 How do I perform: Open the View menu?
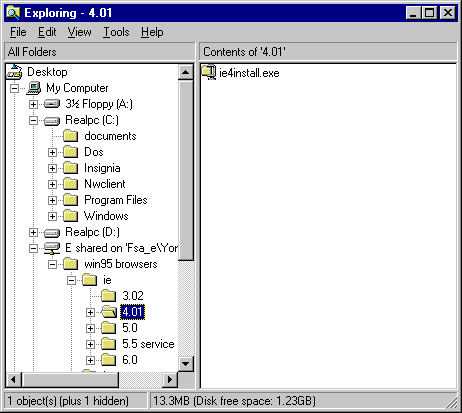79,32
